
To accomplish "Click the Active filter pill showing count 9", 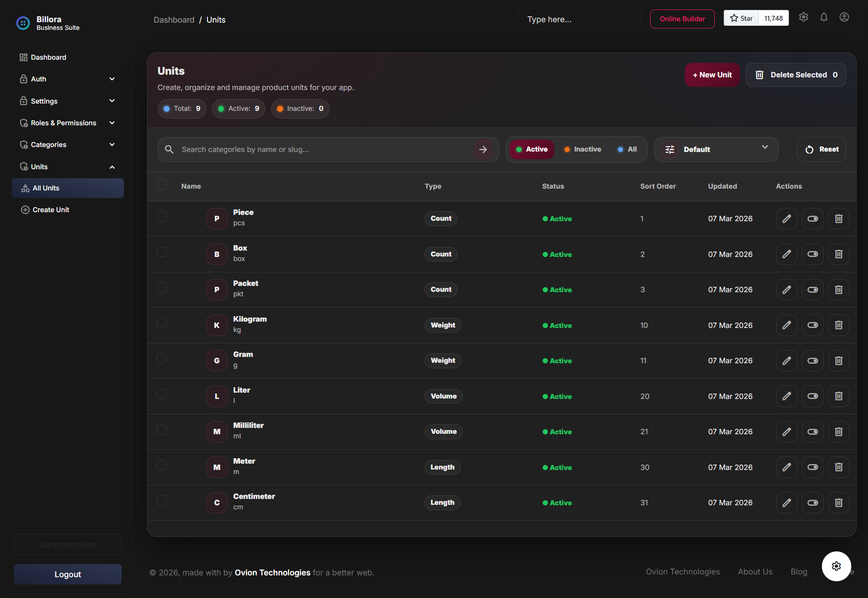I will [x=238, y=109].
